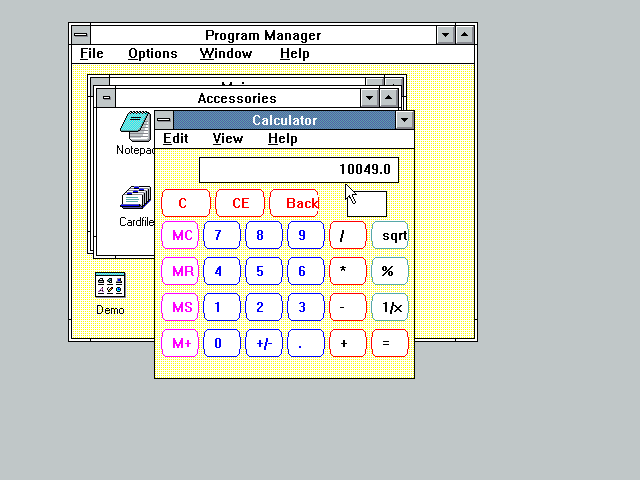The image size is (640, 480).
Task: Maximize the Accessories group window
Action: point(389,98)
